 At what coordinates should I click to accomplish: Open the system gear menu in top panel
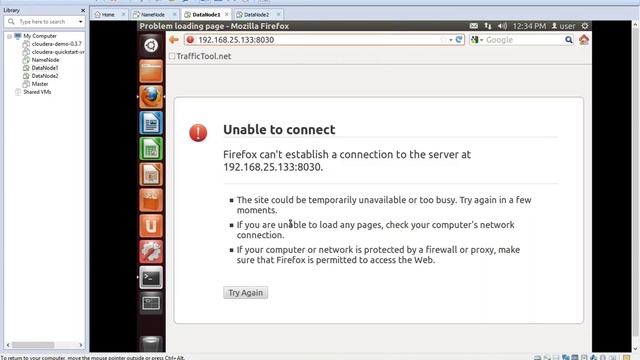[x=584, y=26]
